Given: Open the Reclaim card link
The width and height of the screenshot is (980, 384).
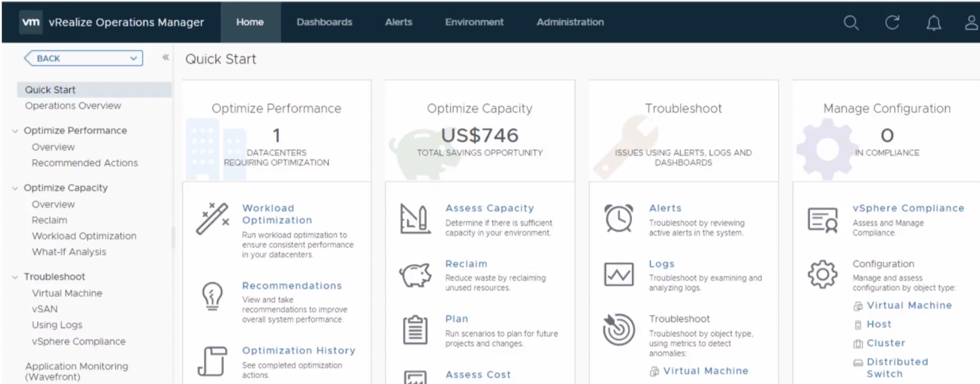Looking at the screenshot, I should pos(466,264).
